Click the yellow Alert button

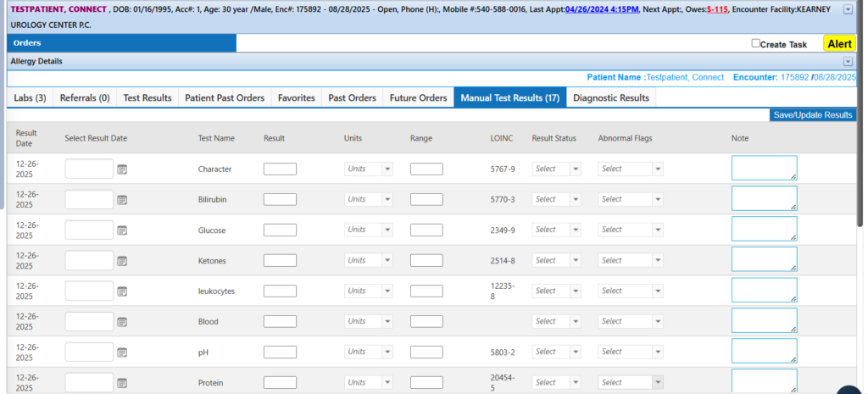(839, 44)
